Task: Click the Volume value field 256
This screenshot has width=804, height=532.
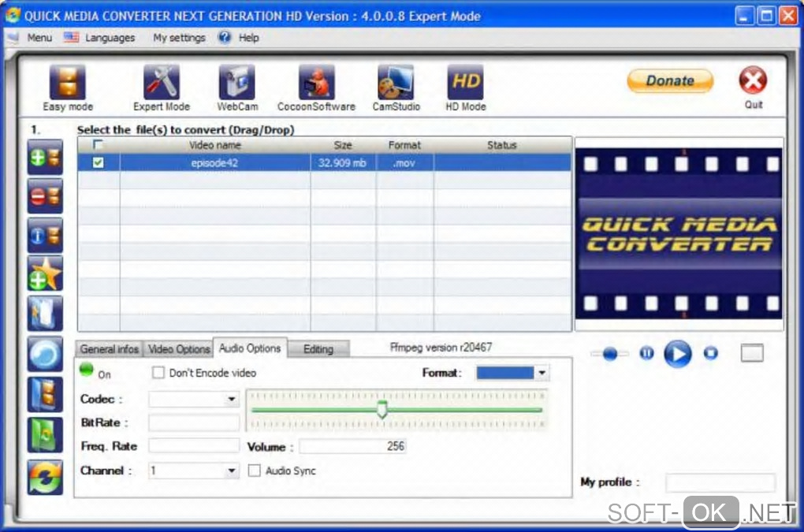Action: click(x=353, y=446)
